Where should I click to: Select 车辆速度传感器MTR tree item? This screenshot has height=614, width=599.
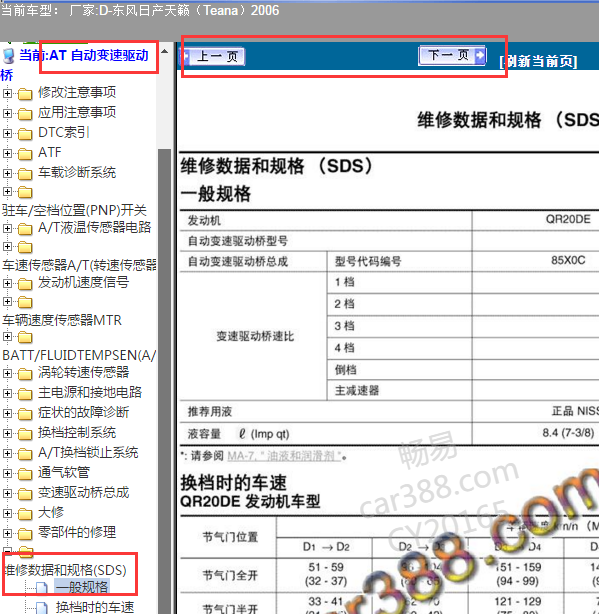click(x=62, y=320)
